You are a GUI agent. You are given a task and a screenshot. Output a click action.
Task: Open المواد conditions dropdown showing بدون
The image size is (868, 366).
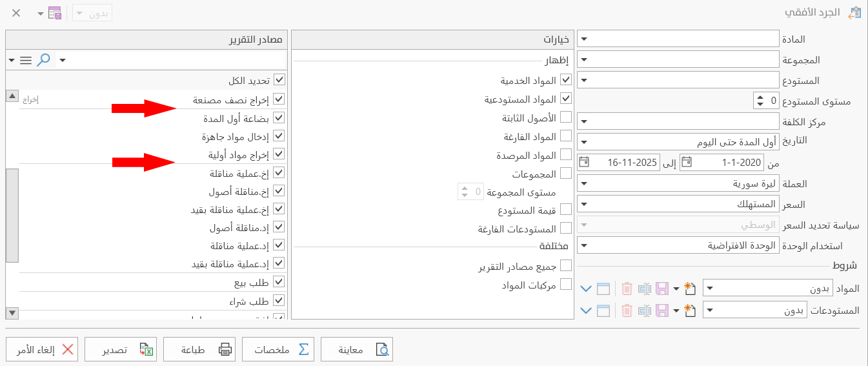709,289
